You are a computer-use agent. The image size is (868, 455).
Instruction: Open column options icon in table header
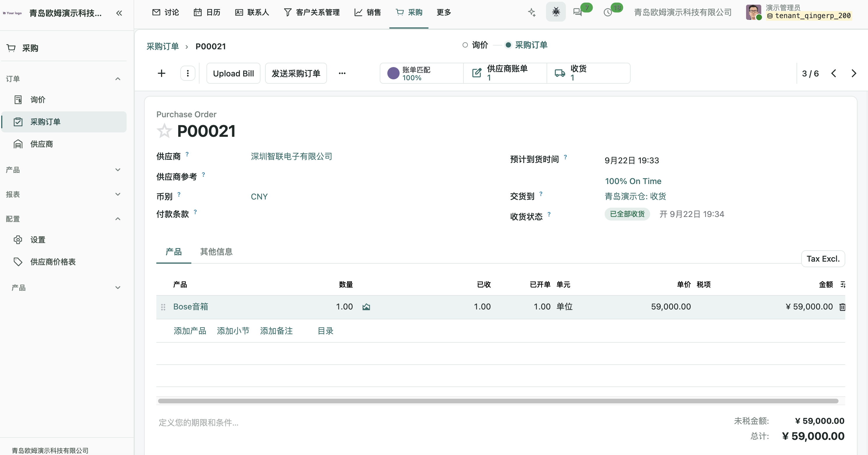[x=843, y=284]
